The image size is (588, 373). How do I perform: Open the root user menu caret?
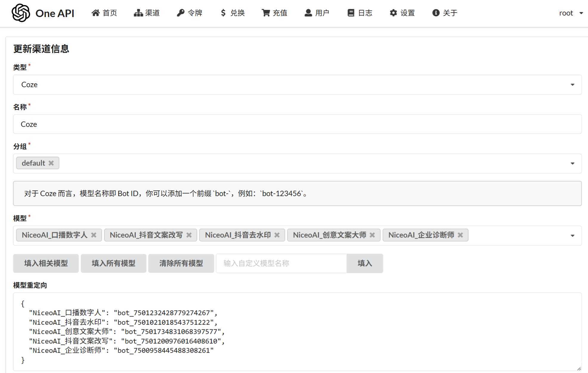[581, 13]
